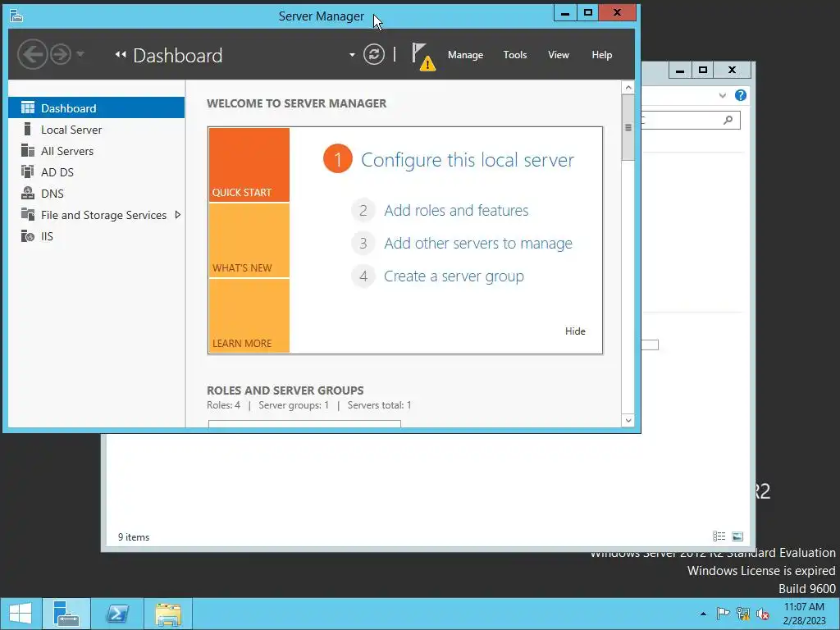Click the network icon in the tray
This screenshot has width=840, height=630.
click(x=743, y=614)
